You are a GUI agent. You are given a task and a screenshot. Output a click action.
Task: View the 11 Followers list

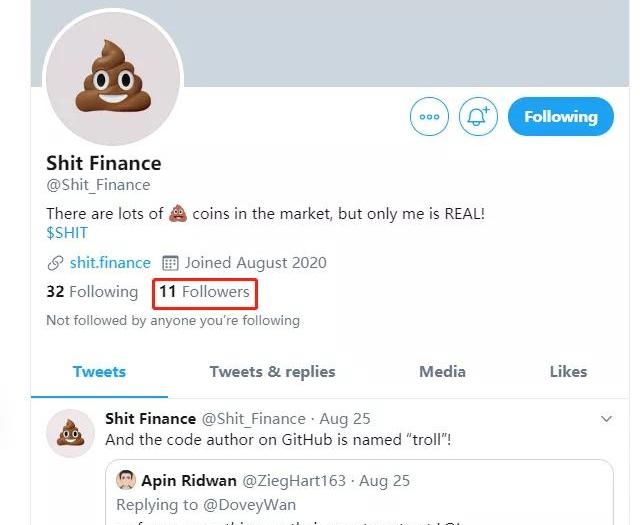pos(204,291)
